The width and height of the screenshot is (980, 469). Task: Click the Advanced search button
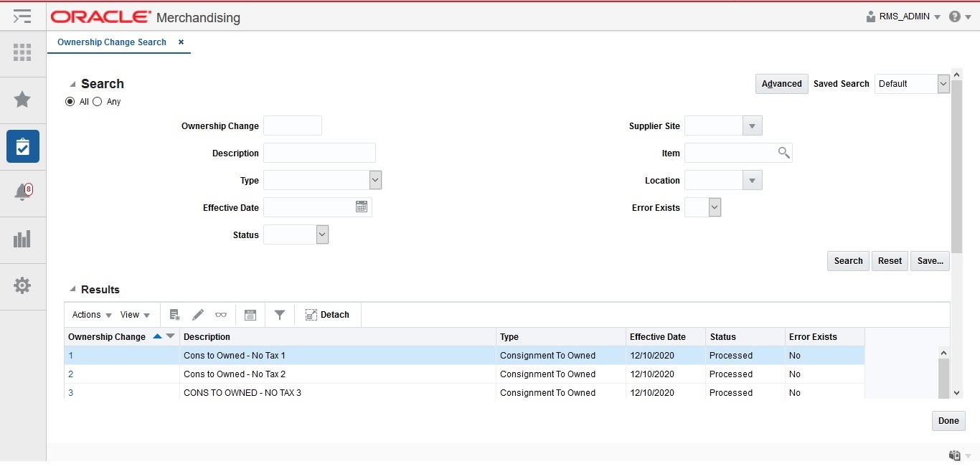click(x=781, y=84)
